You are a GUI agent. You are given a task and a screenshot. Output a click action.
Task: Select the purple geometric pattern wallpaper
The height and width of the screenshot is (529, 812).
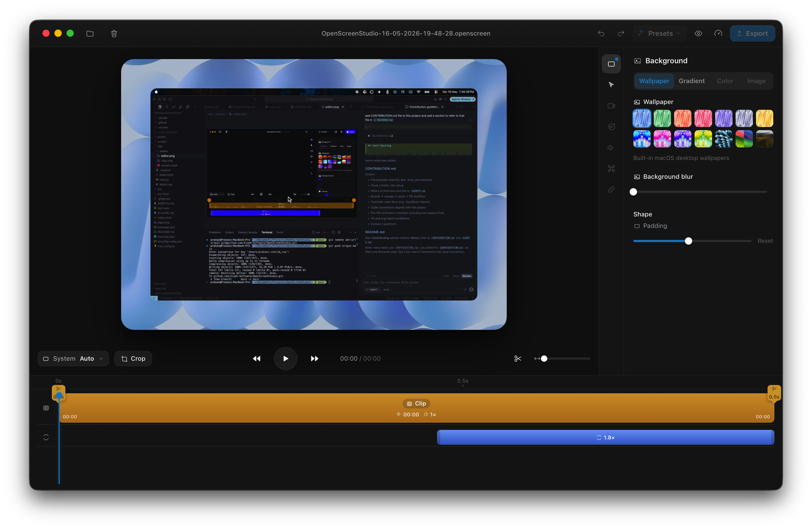pos(683,139)
